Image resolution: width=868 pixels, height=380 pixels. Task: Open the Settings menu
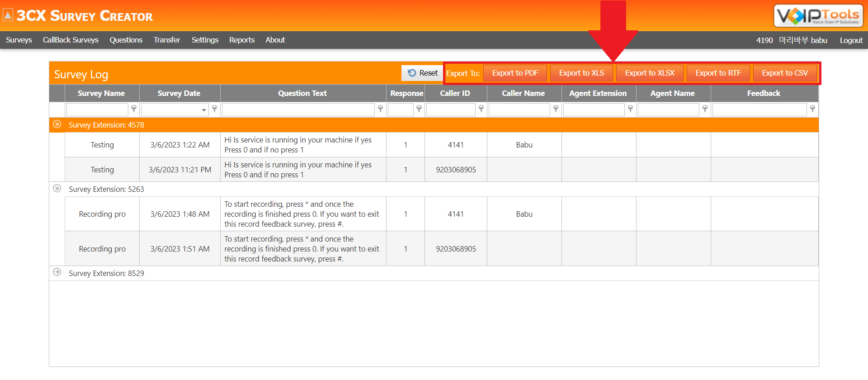point(205,40)
